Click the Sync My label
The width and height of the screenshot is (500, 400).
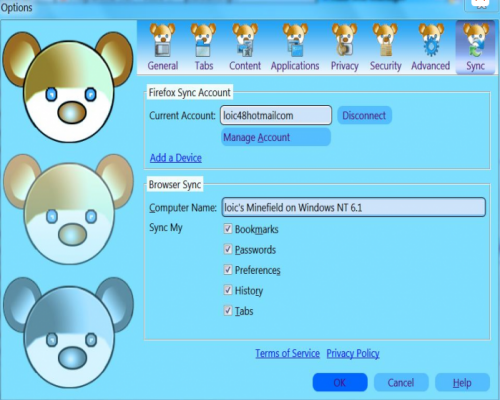(166, 228)
